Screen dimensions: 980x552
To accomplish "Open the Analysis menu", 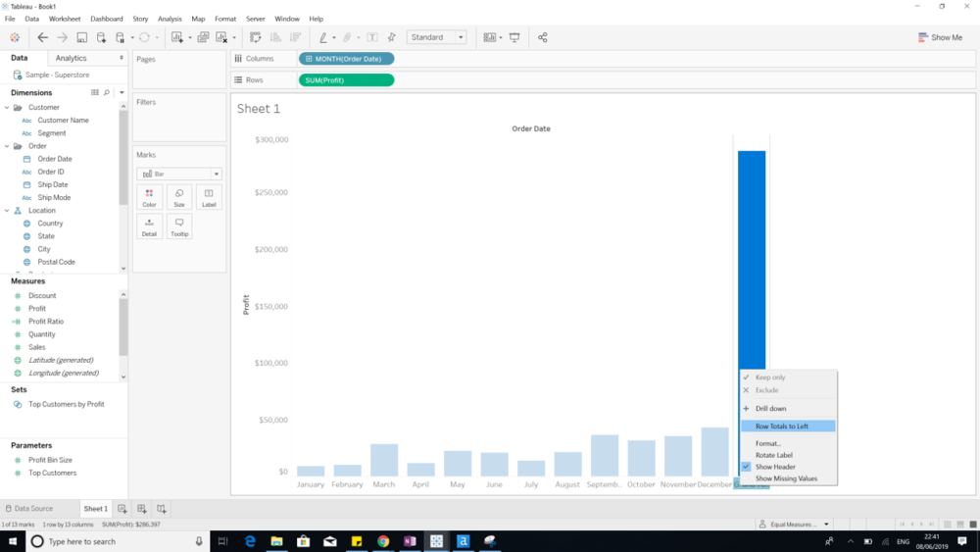I will point(170,19).
